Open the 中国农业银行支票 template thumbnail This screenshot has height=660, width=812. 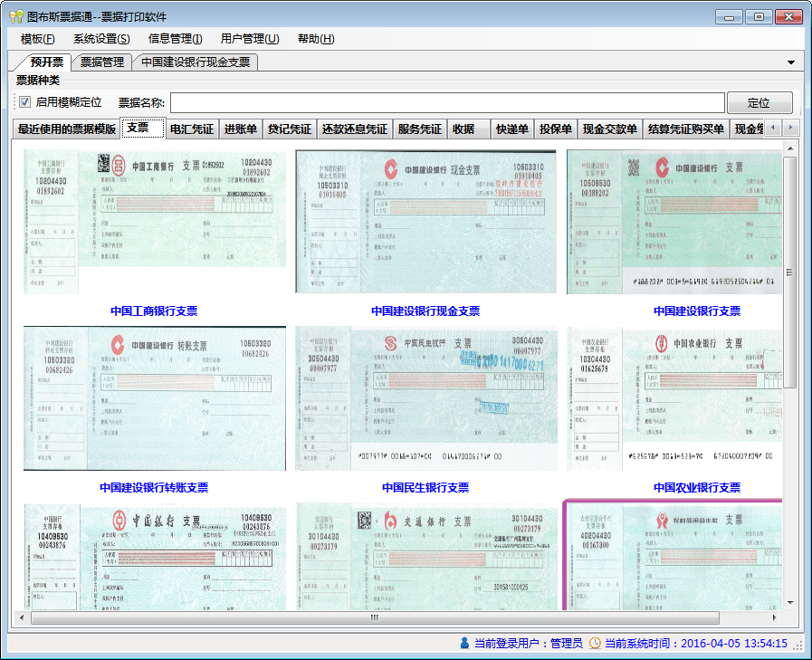[x=674, y=398]
